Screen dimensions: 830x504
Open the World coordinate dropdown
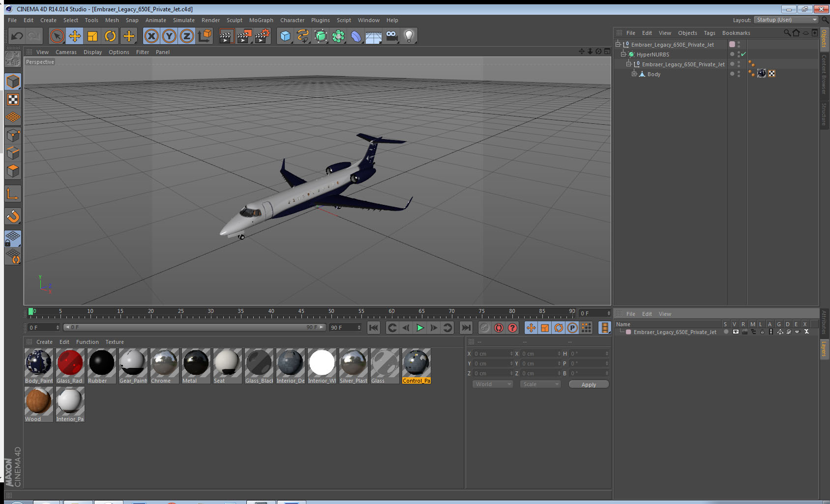point(493,385)
